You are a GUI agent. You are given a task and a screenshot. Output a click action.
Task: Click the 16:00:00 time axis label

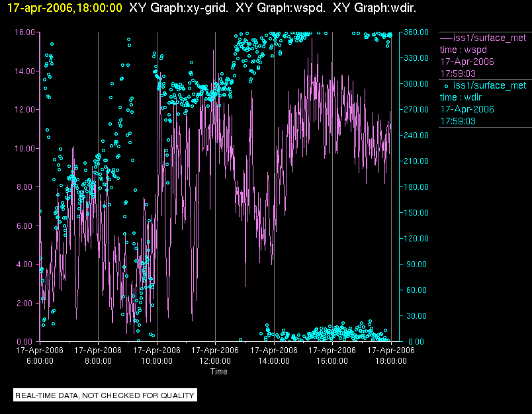point(332,361)
